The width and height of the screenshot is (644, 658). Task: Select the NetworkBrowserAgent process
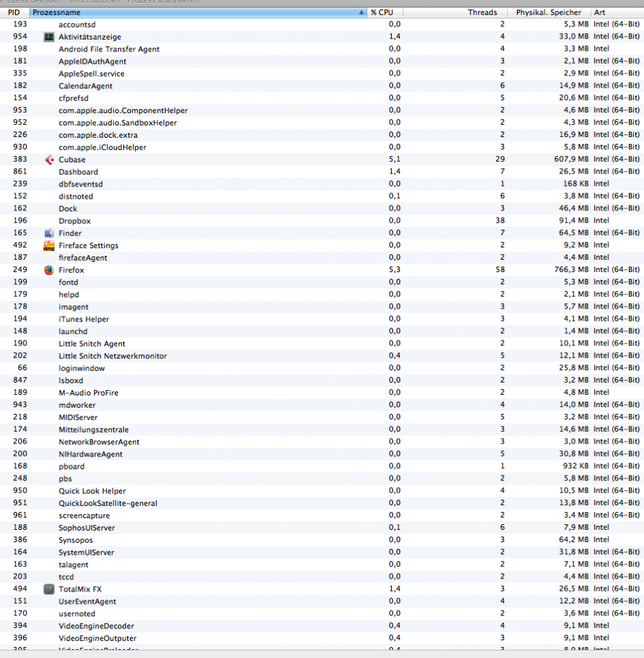point(99,442)
